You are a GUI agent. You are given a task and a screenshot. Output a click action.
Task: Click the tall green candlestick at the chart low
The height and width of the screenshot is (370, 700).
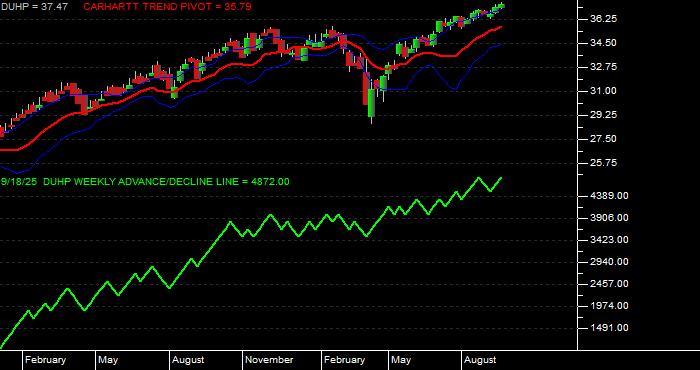point(371,103)
